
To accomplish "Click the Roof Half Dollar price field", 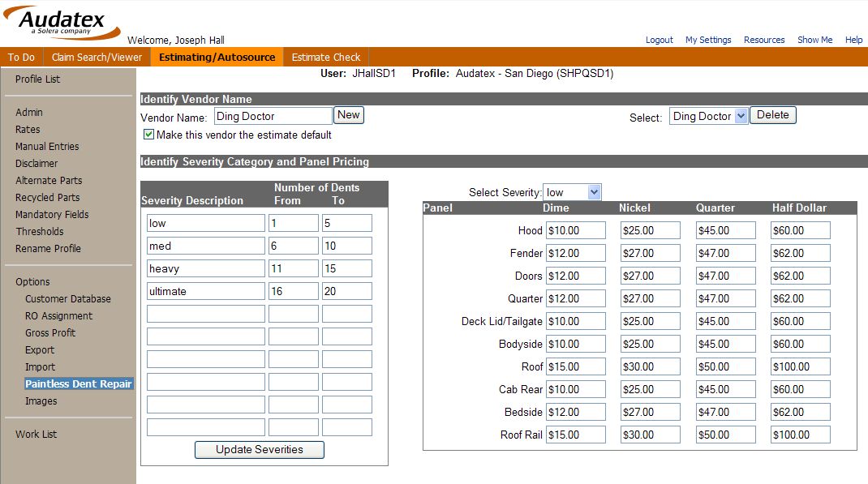I will point(801,366).
